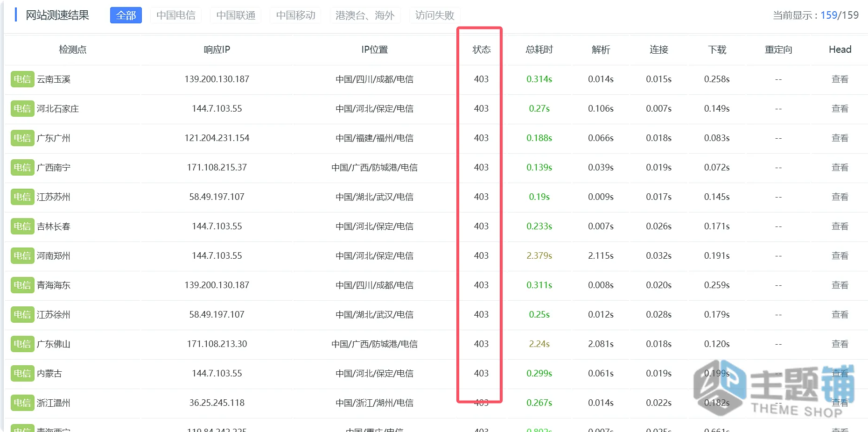
Task: Click connect time 0.032s
Action: pyautogui.click(x=659, y=256)
